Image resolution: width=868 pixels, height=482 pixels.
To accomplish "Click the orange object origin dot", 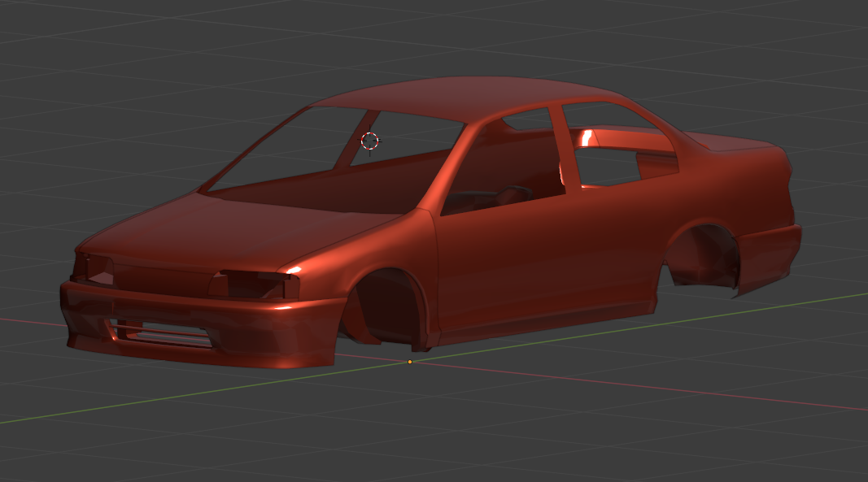I will click(410, 362).
